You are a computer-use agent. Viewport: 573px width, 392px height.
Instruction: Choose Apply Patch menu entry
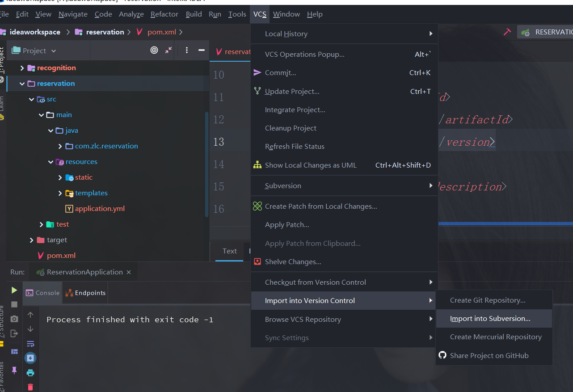click(x=344, y=224)
